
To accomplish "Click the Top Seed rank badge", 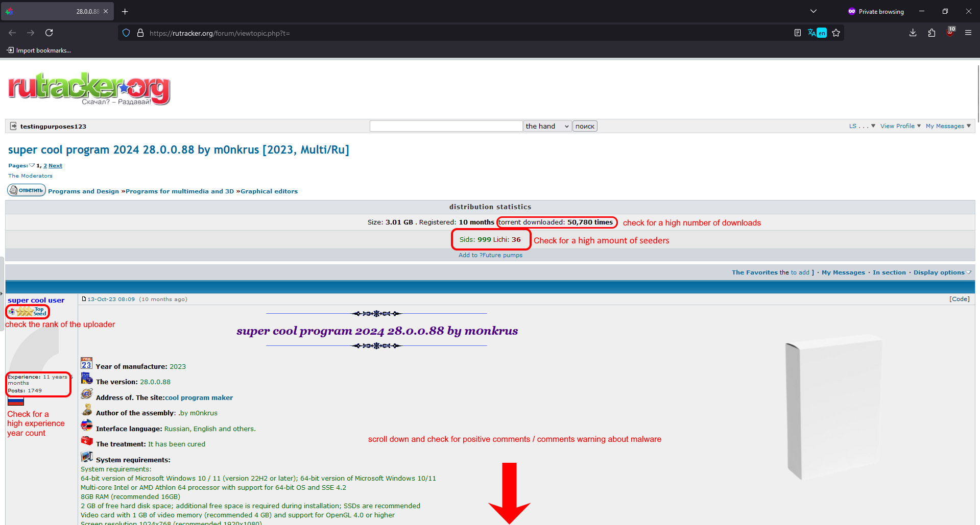I will [x=28, y=311].
